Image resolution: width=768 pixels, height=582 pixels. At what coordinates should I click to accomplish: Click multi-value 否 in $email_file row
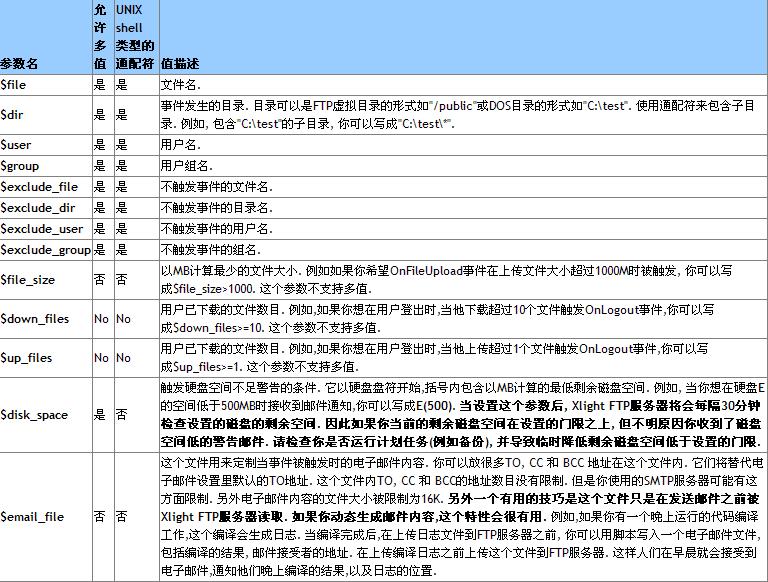[99, 516]
